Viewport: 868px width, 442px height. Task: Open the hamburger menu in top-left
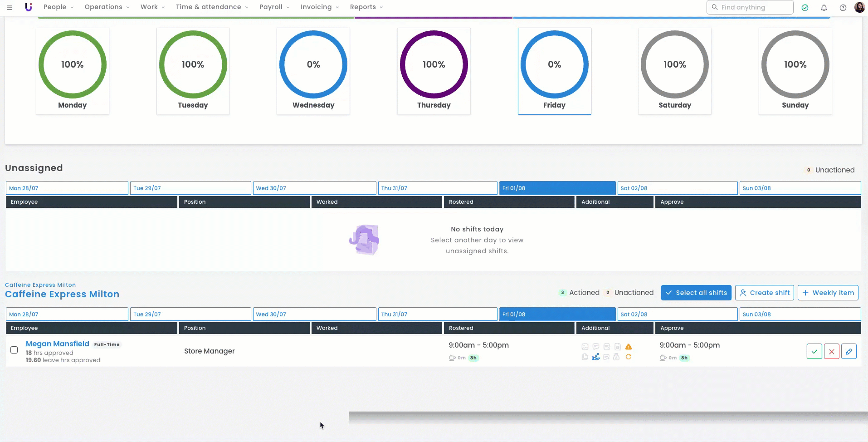point(10,8)
